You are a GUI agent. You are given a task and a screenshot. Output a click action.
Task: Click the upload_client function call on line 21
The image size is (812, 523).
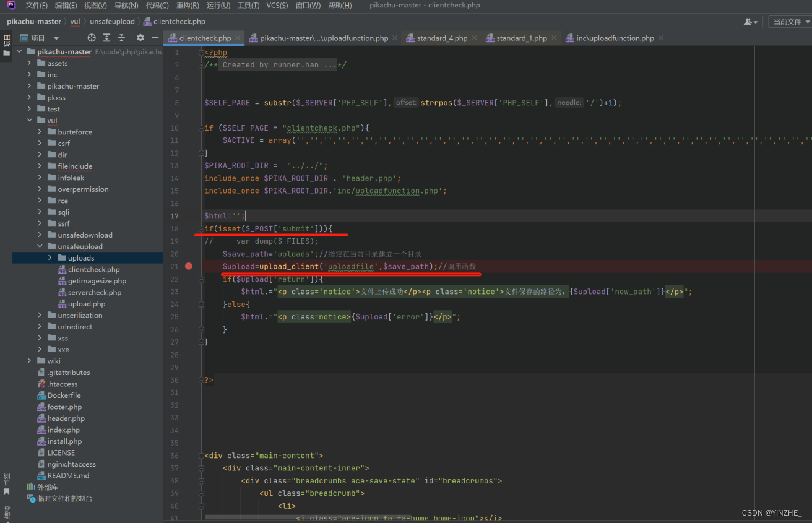pyautogui.click(x=289, y=266)
